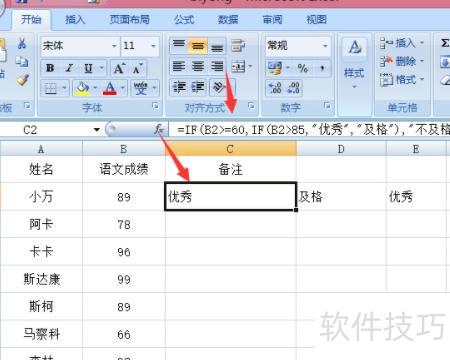450x360 pixels.
Task: Click the cell borders icon
Action: point(51,88)
